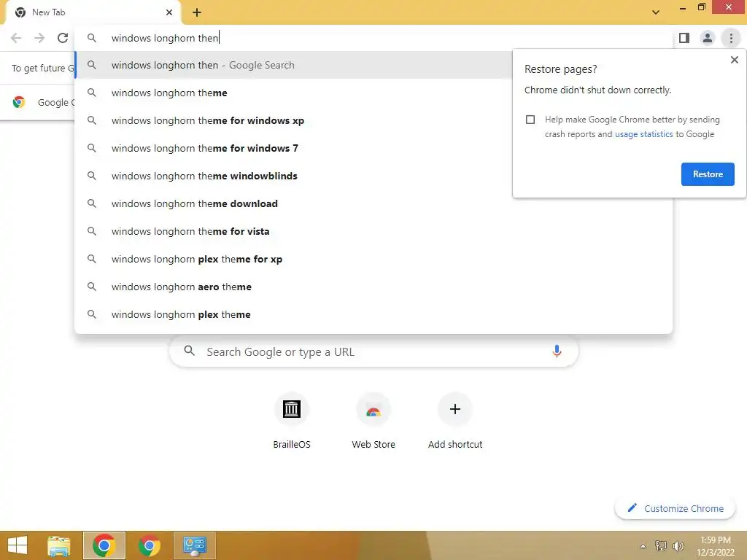
Task: Click the Chrome logo in the bubble
Action: pyautogui.click(x=19, y=102)
